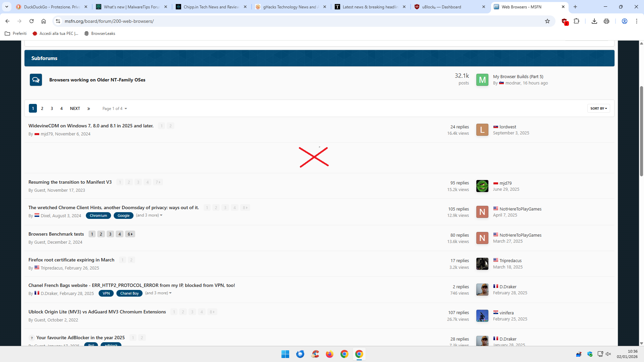Open the browser Extensions puzzle icon

[577, 21]
